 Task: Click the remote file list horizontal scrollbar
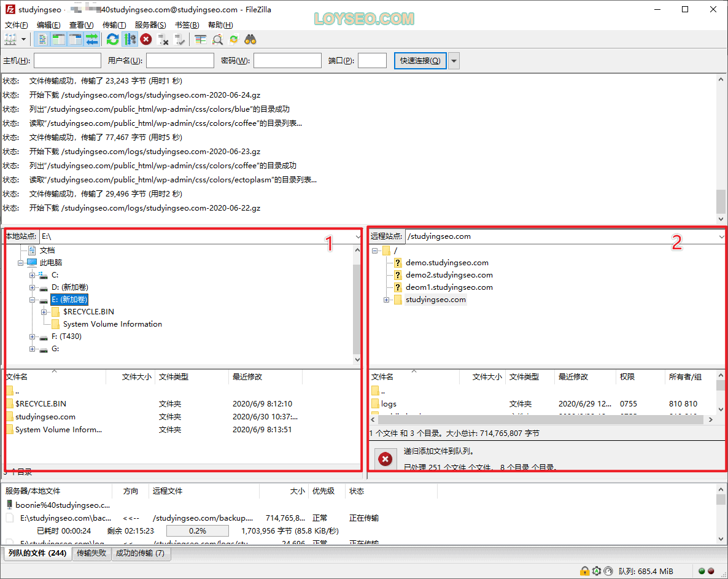(542, 420)
